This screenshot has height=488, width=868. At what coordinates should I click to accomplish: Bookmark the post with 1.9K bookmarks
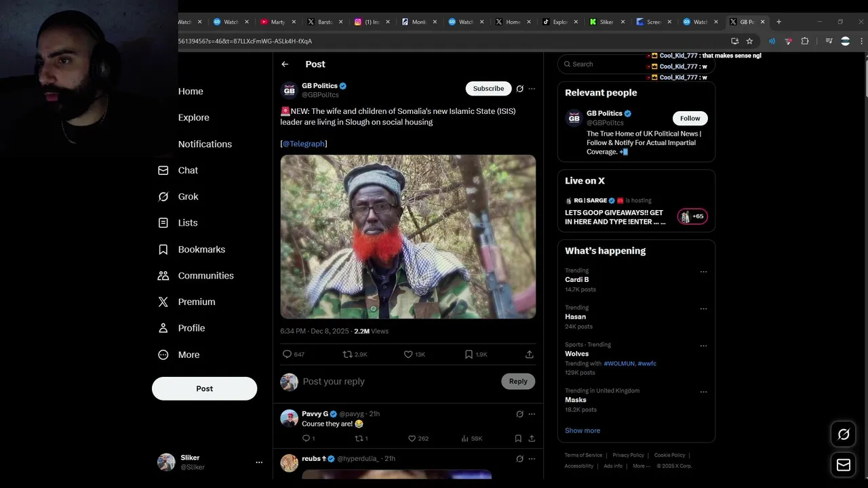coord(469,354)
